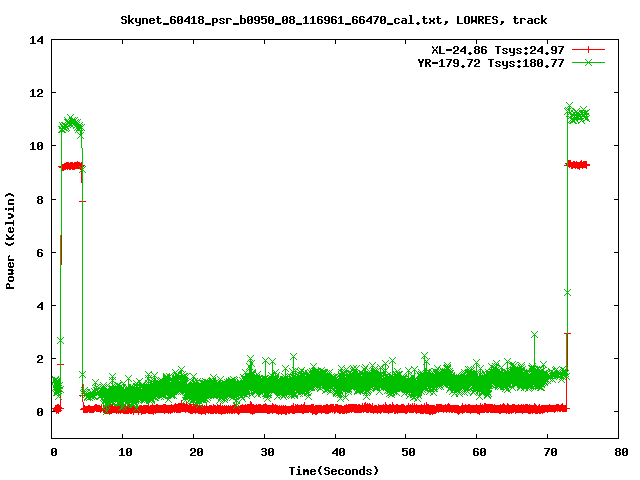Click the red XL legend line sample

point(588,50)
